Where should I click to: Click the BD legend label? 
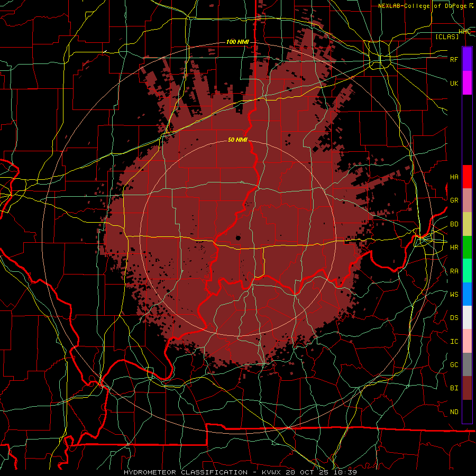click(454, 224)
